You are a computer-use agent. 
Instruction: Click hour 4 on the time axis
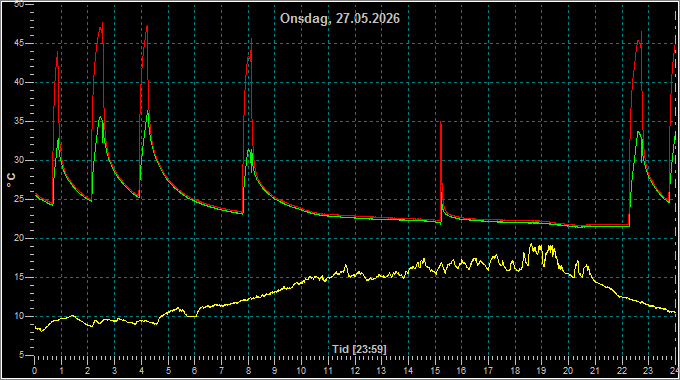(141, 371)
